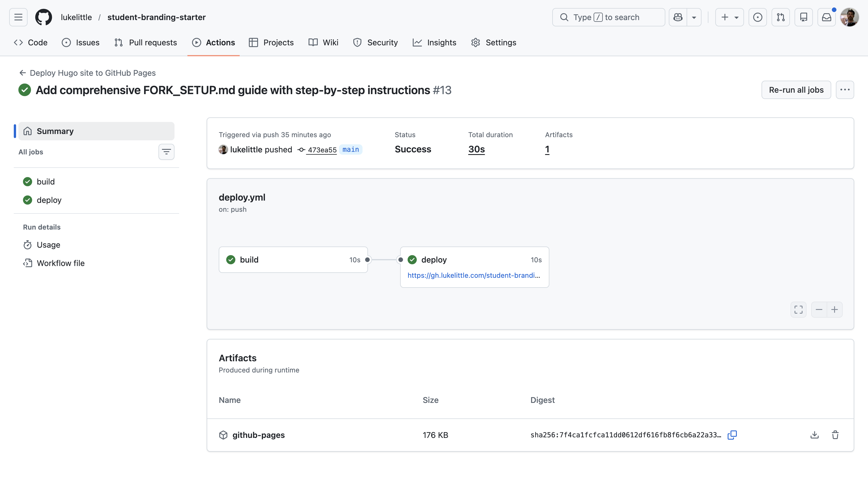Open GitHub Copilot chat
868x493 pixels.
tap(678, 17)
